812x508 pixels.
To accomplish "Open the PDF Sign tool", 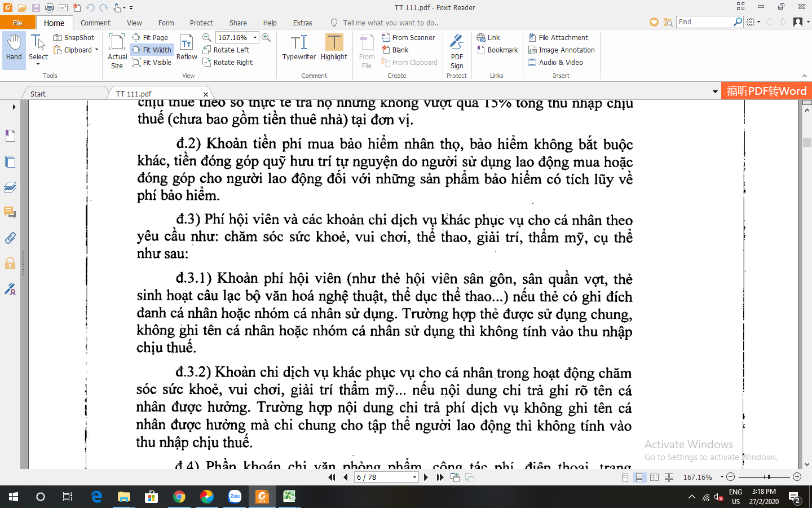I will 457,51.
